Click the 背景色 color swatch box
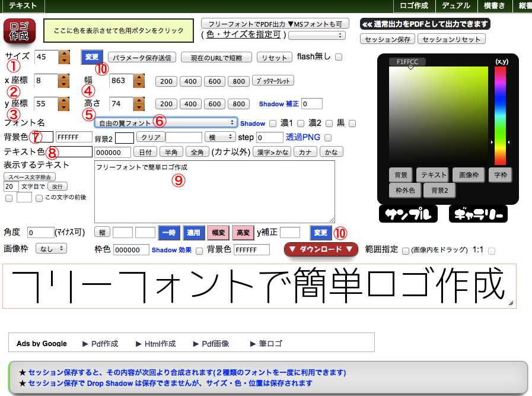The image size is (532, 396). click(x=43, y=137)
